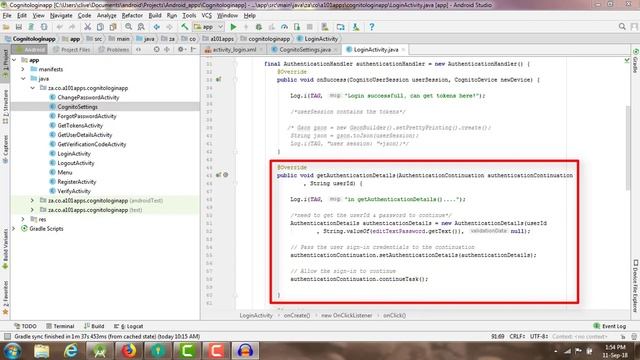The width and height of the screenshot is (640, 360).
Task: Click the Undo arrow icon
Action: (x=60, y=27)
